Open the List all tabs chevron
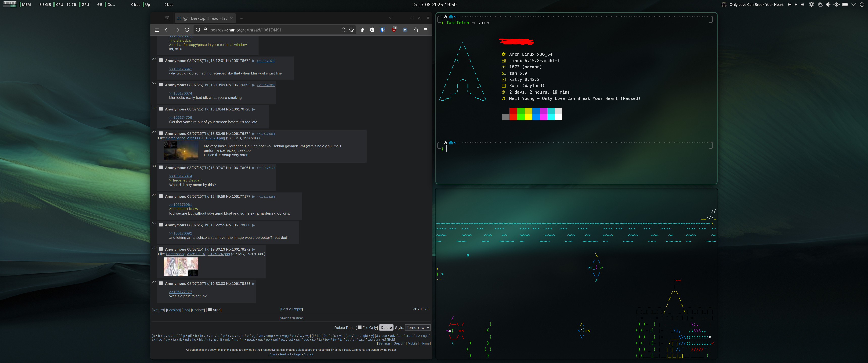The height and width of the screenshot is (363, 868). tap(391, 18)
